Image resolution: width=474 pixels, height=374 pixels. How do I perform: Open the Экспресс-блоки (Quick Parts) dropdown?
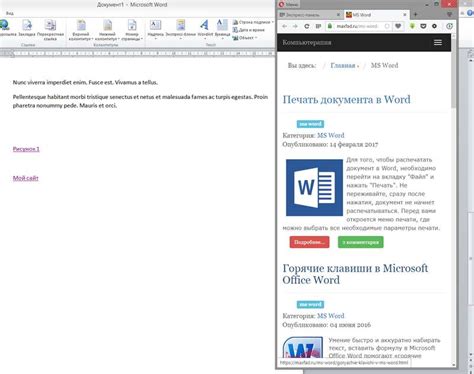[x=180, y=29]
